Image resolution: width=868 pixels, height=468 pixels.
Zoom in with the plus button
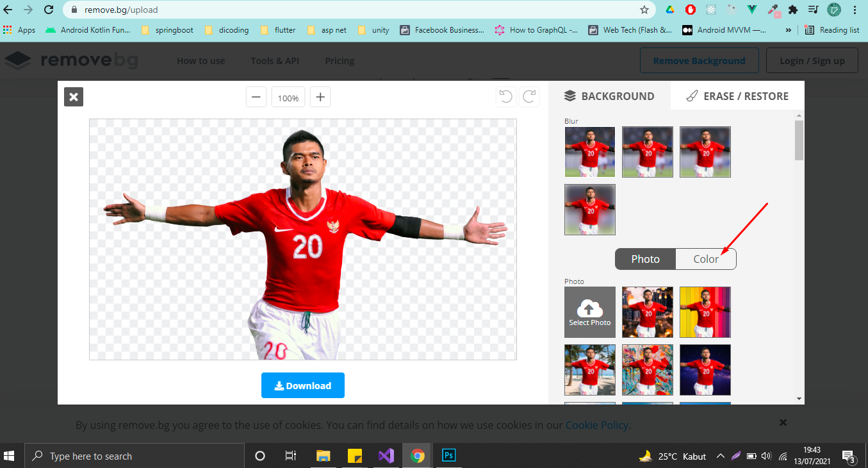click(x=320, y=97)
